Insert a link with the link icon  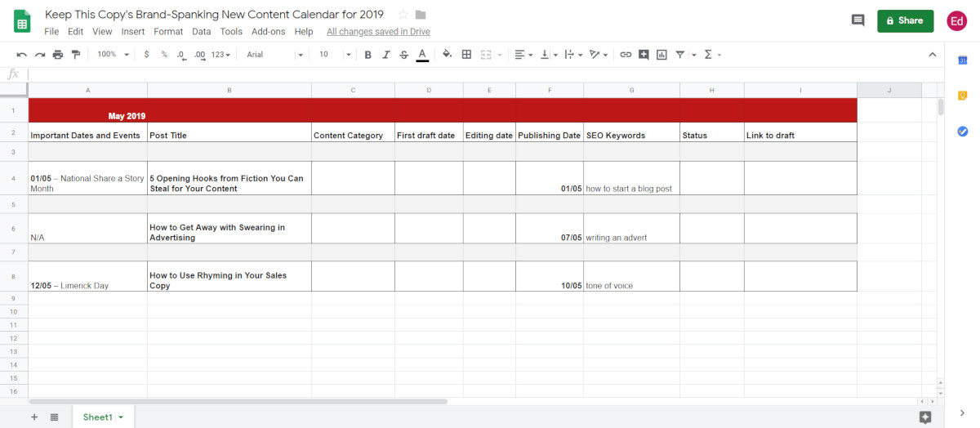coord(626,54)
